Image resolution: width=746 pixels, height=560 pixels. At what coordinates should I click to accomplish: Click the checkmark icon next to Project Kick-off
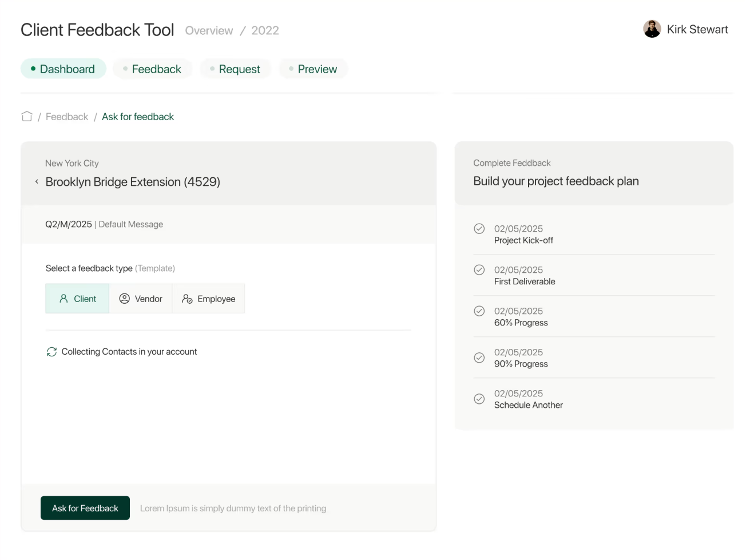[479, 228]
